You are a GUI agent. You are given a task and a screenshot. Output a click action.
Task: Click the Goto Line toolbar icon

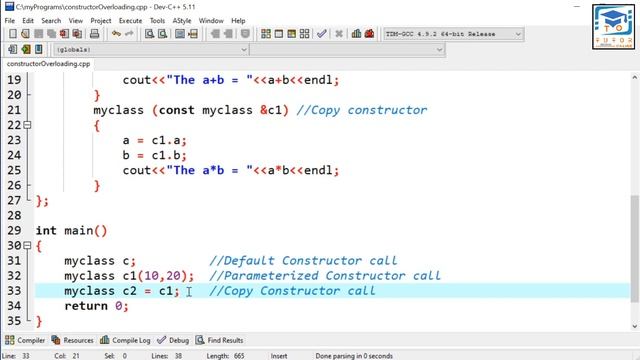click(x=193, y=34)
